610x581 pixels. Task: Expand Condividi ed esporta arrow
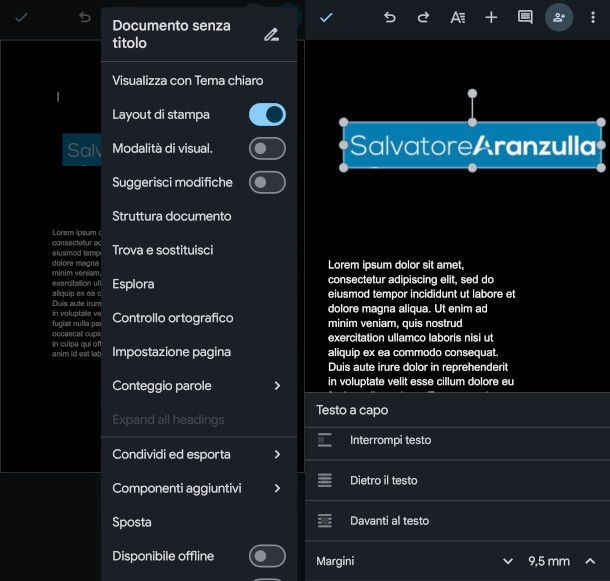[x=277, y=454]
